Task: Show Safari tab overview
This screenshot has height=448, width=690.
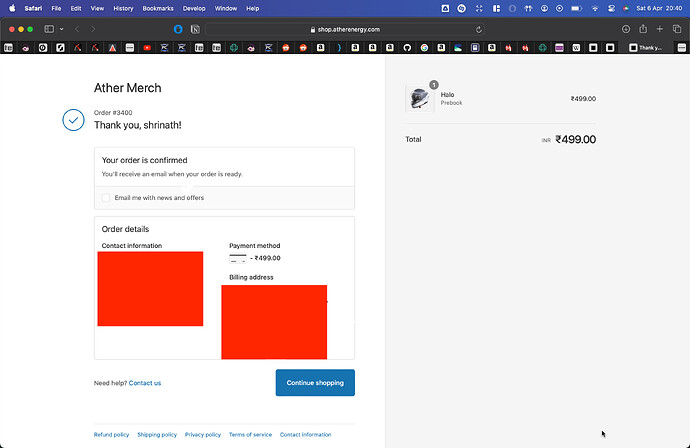Action: pos(677,29)
